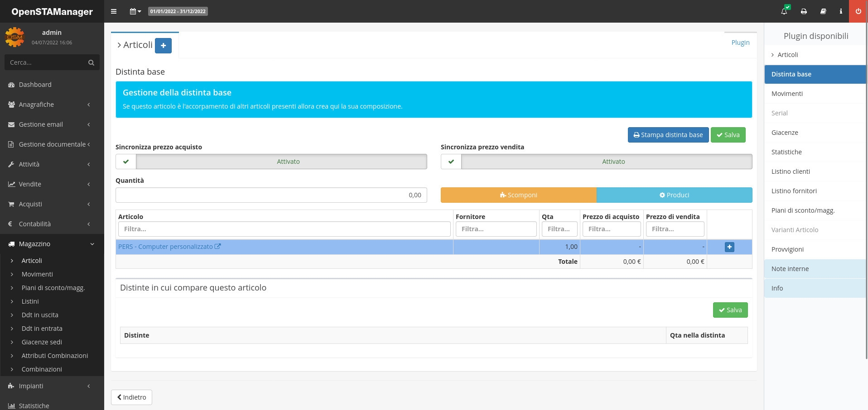868x410 pixels.
Task: Click Stampa distinta base button
Action: click(668, 135)
